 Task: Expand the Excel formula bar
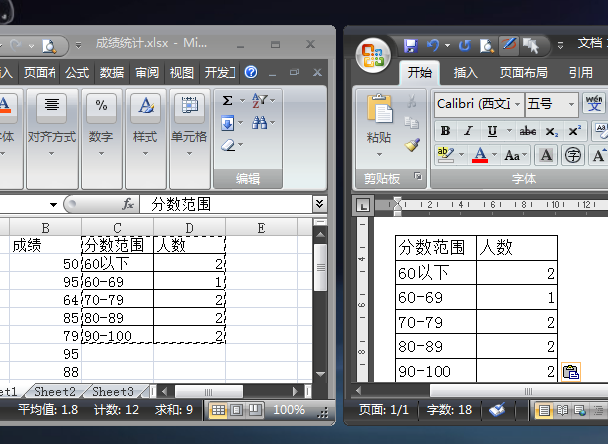[x=320, y=204]
